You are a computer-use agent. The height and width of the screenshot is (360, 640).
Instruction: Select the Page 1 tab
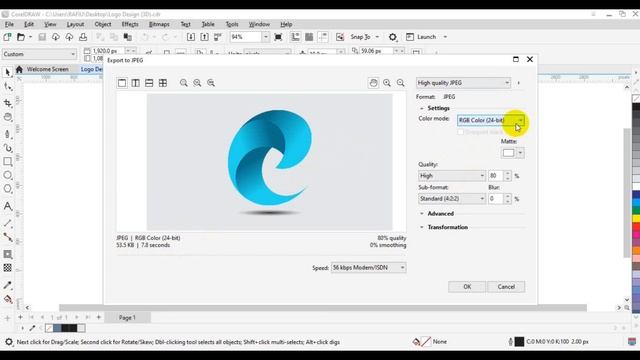pyautogui.click(x=127, y=317)
